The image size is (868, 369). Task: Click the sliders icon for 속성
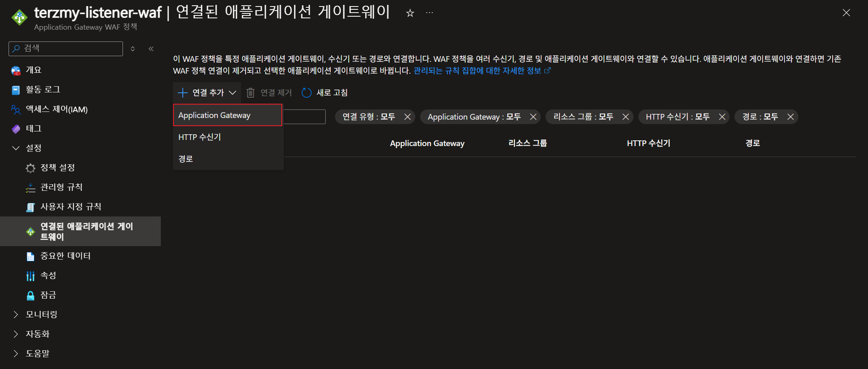pos(31,276)
